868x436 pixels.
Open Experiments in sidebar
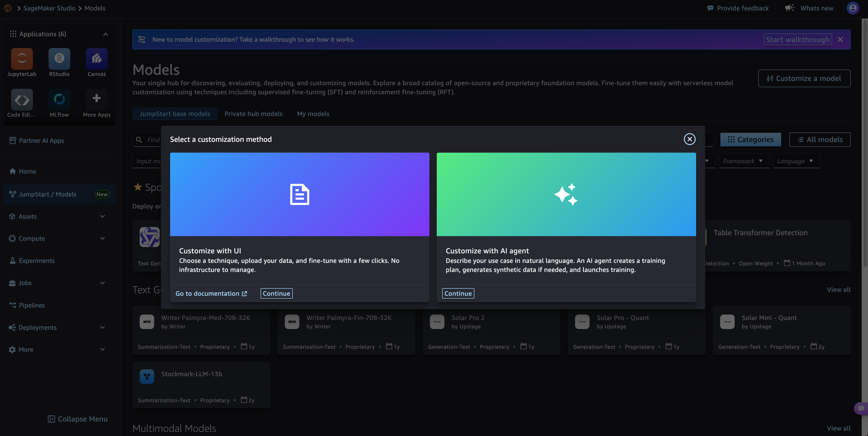[59, 261]
